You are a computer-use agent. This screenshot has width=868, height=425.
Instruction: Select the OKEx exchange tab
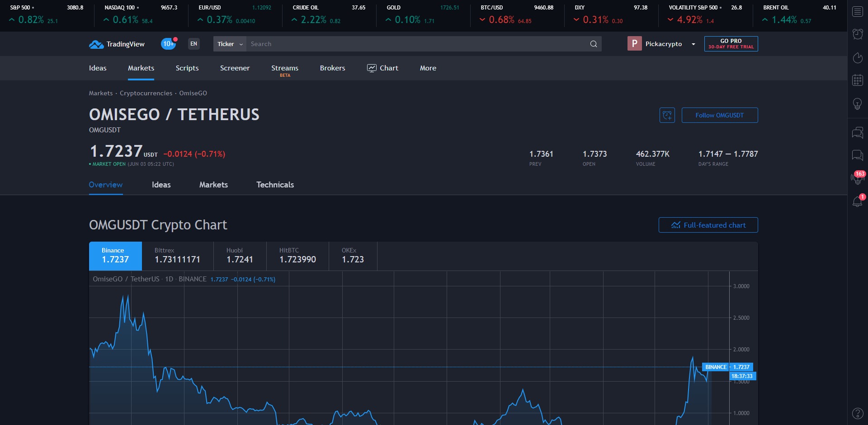(353, 256)
